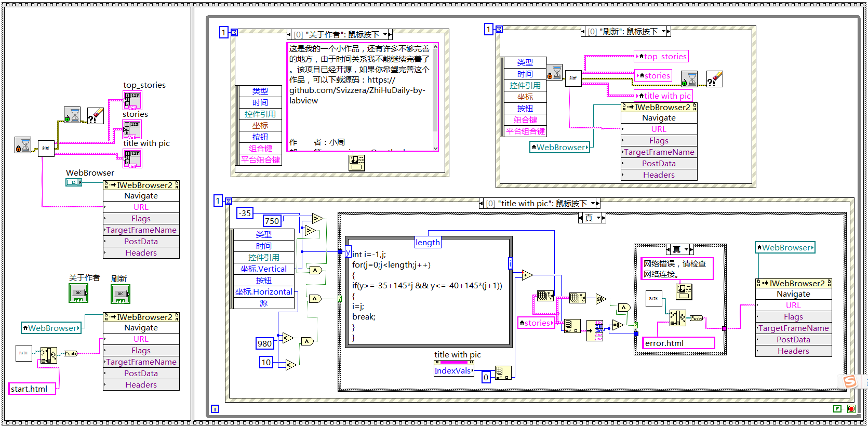Select the hourglass wait icon beside the clear-errors icon in the left diagram

click(72, 115)
